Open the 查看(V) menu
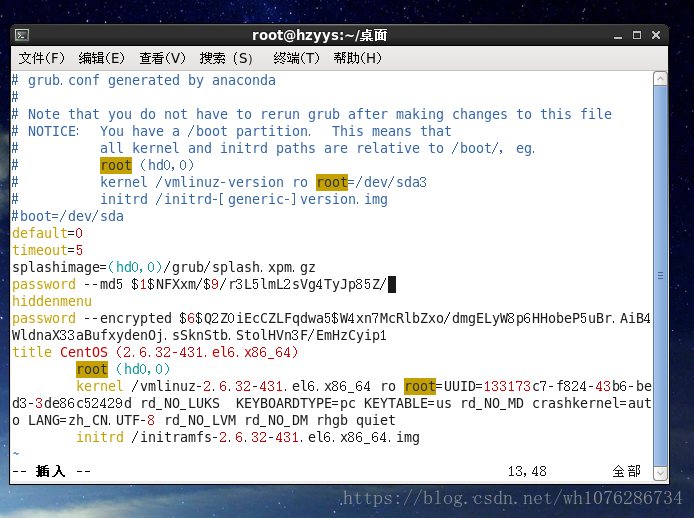The height and width of the screenshot is (518, 694). click(x=162, y=58)
